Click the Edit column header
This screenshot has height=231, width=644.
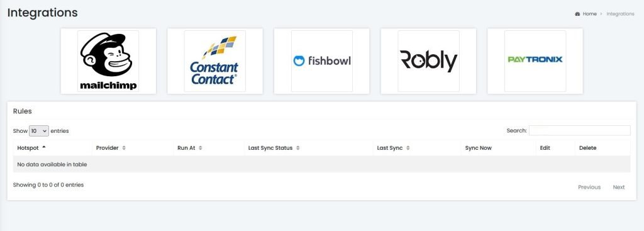click(x=545, y=148)
